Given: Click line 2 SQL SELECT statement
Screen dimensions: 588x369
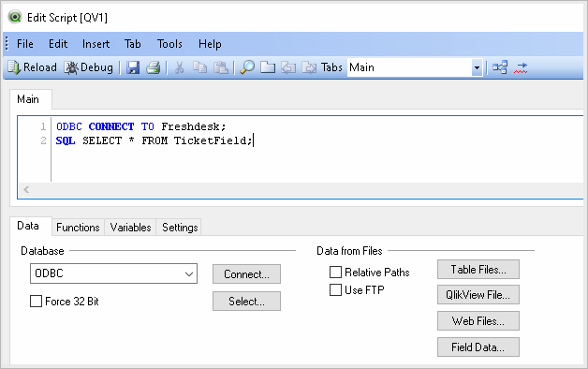Looking at the screenshot, I should pos(154,140).
